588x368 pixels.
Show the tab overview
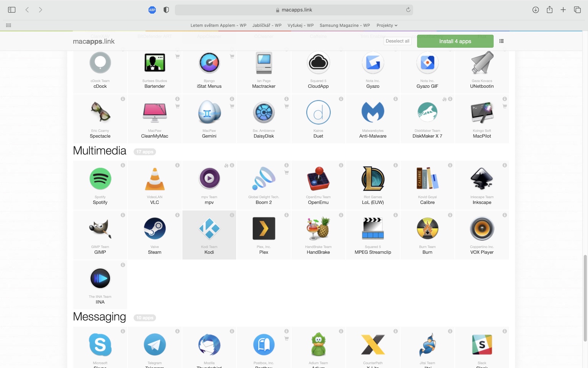(577, 10)
